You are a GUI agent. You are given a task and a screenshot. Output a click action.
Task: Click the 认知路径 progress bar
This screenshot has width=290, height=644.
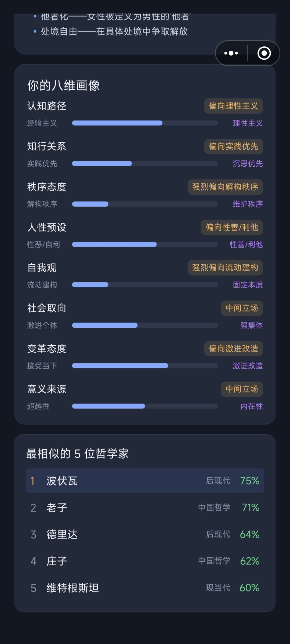pyautogui.click(x=145, y=123)
